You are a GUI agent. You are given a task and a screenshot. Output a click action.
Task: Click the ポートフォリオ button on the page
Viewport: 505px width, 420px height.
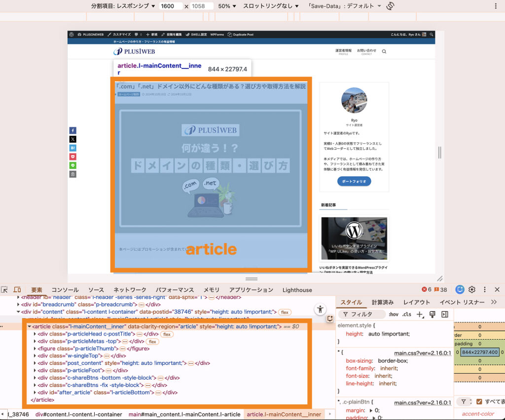click(354, 181)
